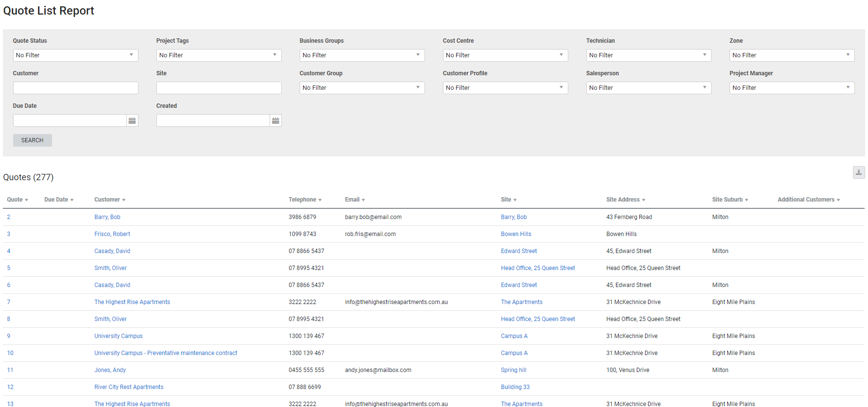
Task: Sort by Due Date column arrow
Action: 72,200
